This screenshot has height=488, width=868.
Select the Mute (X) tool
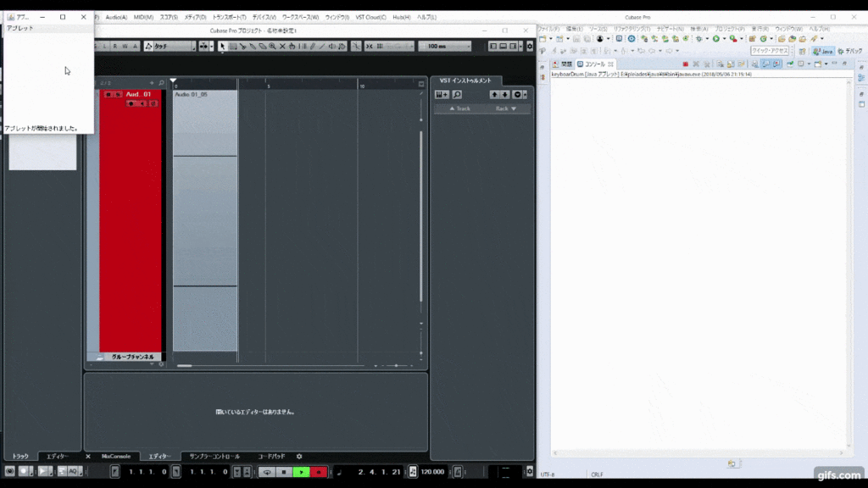(282, 47)
